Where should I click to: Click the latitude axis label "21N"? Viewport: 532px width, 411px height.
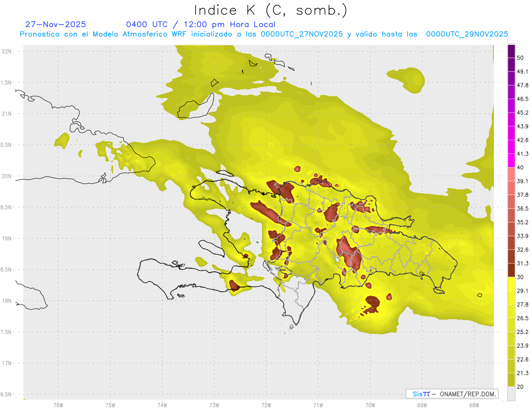6,114
